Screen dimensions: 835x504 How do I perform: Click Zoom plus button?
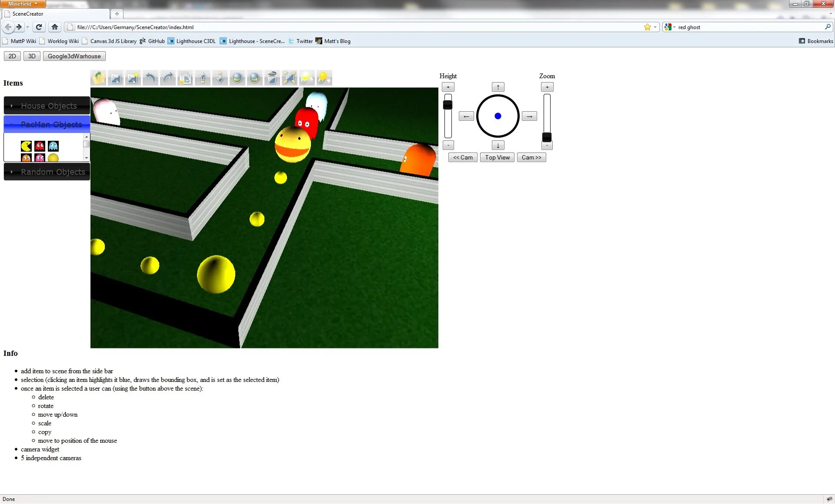[547, 87]
